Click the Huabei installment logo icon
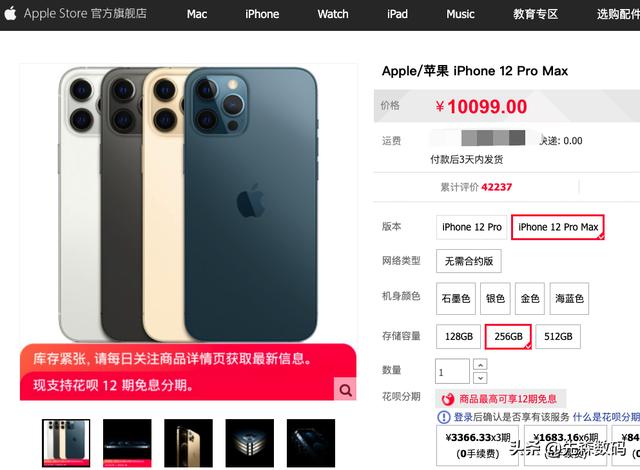640x470 pixels. point(448,399)
